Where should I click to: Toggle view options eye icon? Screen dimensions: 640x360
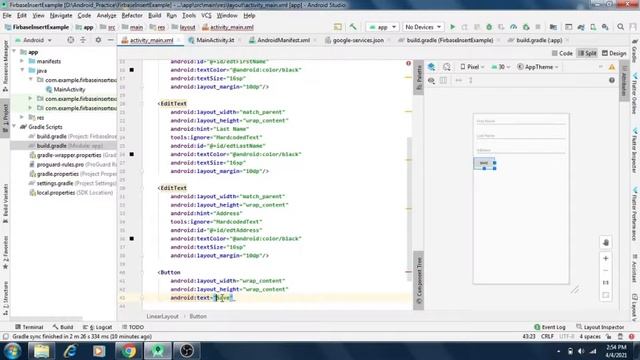tap(431, 80)
